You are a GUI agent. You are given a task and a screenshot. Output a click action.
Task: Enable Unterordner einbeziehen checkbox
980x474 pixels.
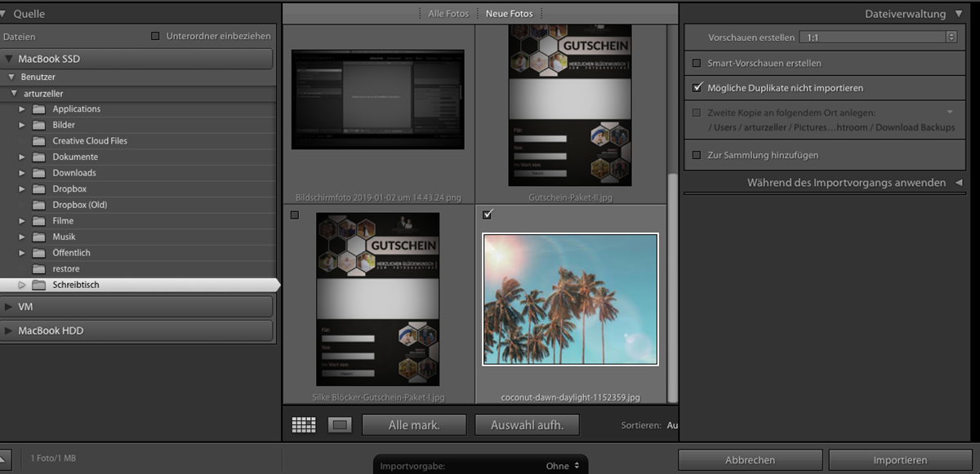coord(155,36)
